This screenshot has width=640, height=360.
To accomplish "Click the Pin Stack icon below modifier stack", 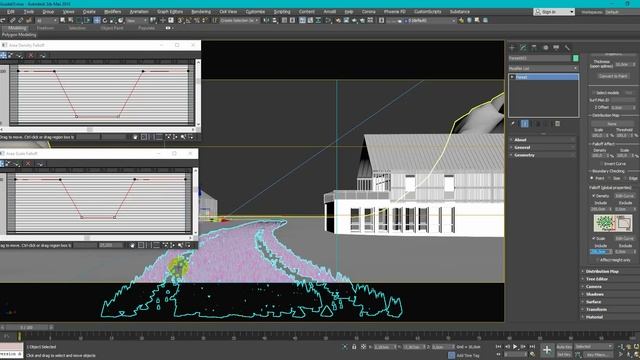I will (x=513, y=124).
